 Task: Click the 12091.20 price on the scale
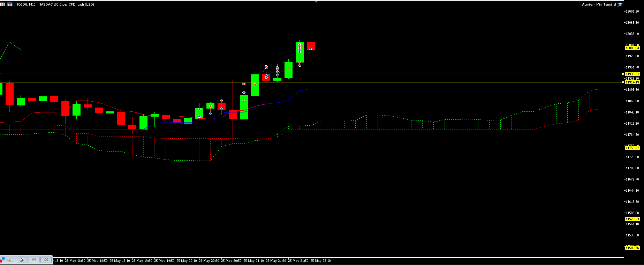[632, 12]
